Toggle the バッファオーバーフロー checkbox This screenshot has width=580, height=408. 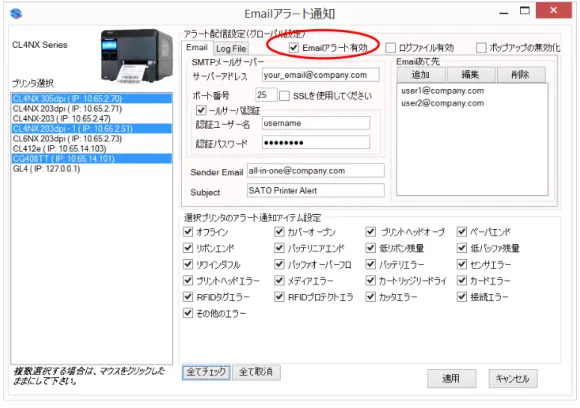(x=279, y=264)
